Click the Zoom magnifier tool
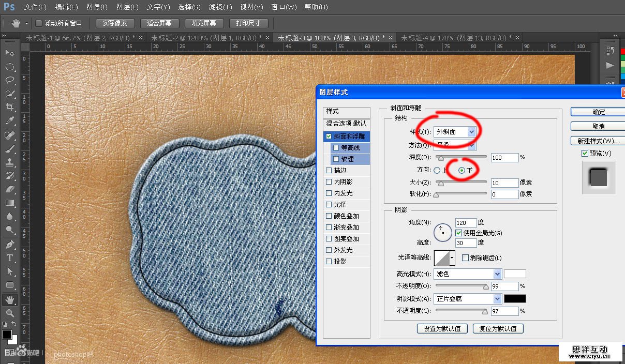625x364 pixels. (x=9, y=313)
